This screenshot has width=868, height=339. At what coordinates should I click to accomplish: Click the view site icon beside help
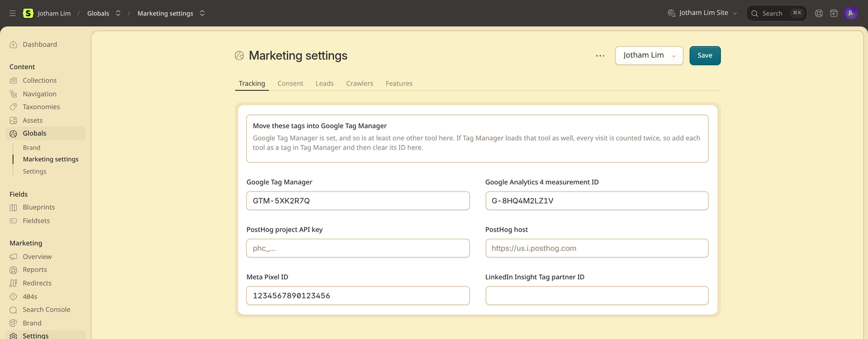(x=834, y=13)
